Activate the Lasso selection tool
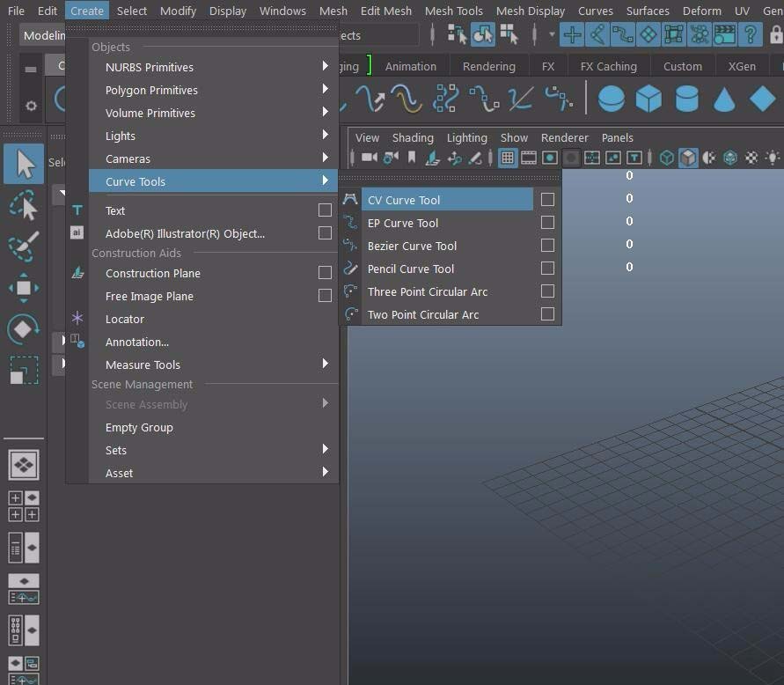This screenshot has width=784, height=685. click(x=23, y=205)
